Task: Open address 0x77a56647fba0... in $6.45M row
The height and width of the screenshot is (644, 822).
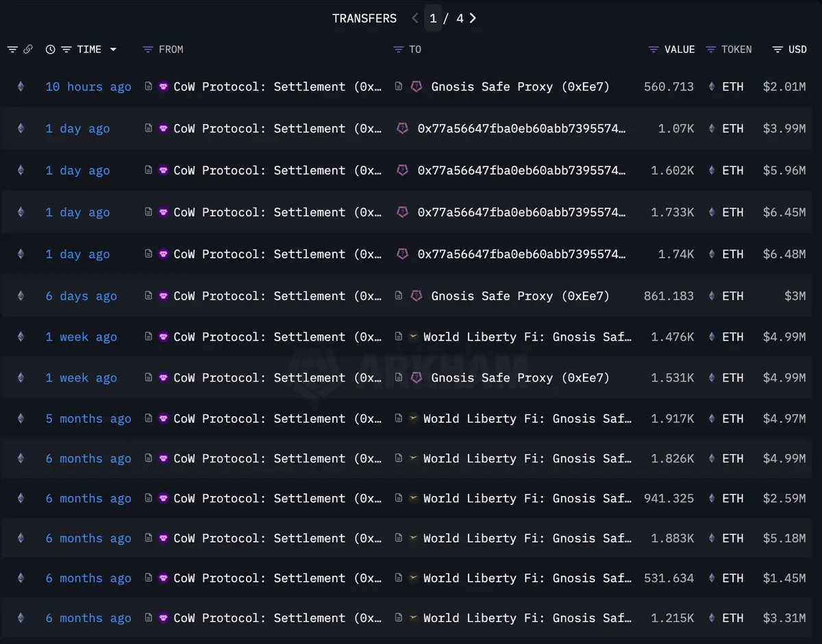Action: [x=521, y=212]
